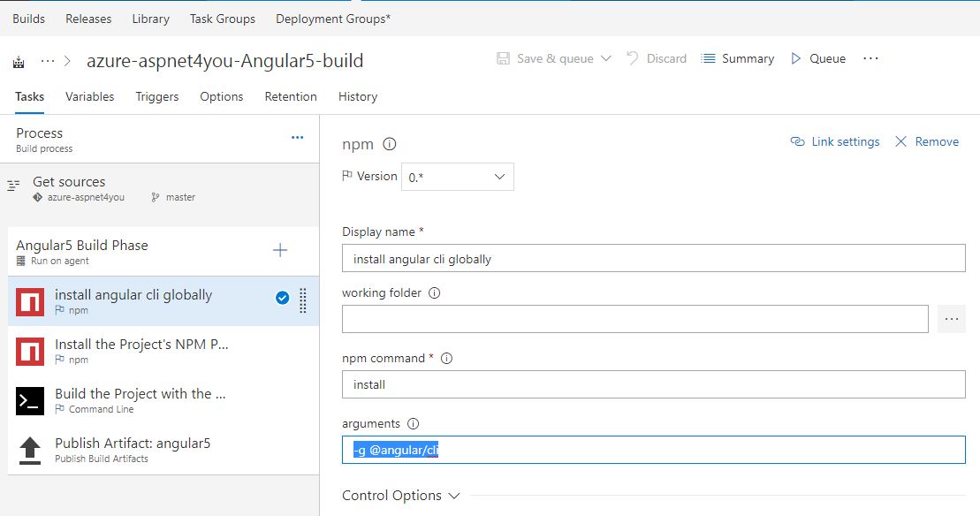Show info for npm command field
Viewport: 980px width, 516px height.
coord(446,359)
